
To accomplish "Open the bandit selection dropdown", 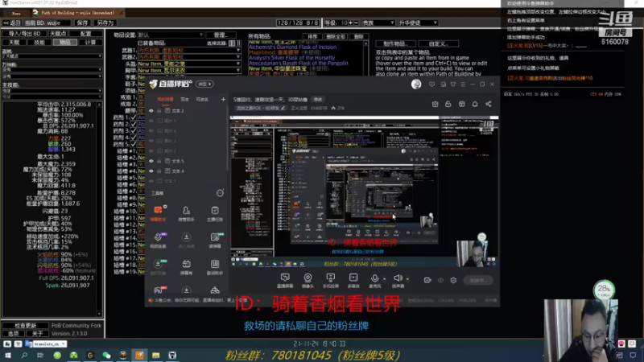I will tap(52, 56).
